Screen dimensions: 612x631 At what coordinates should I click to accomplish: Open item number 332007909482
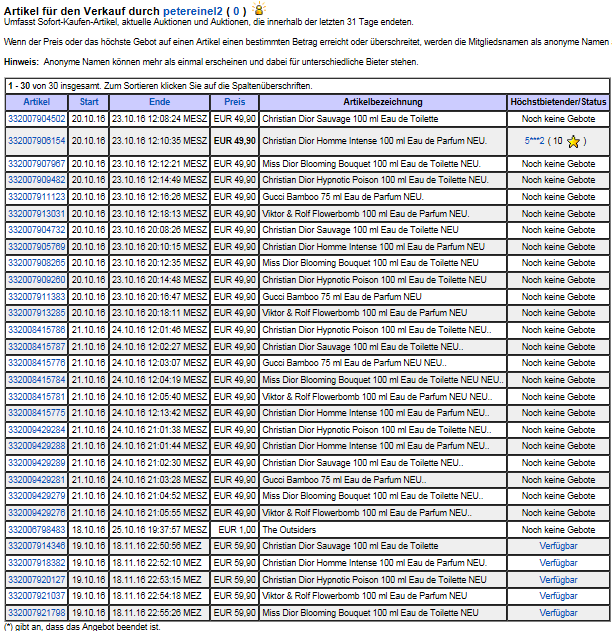pyautogui.click(x=37, y=180)
